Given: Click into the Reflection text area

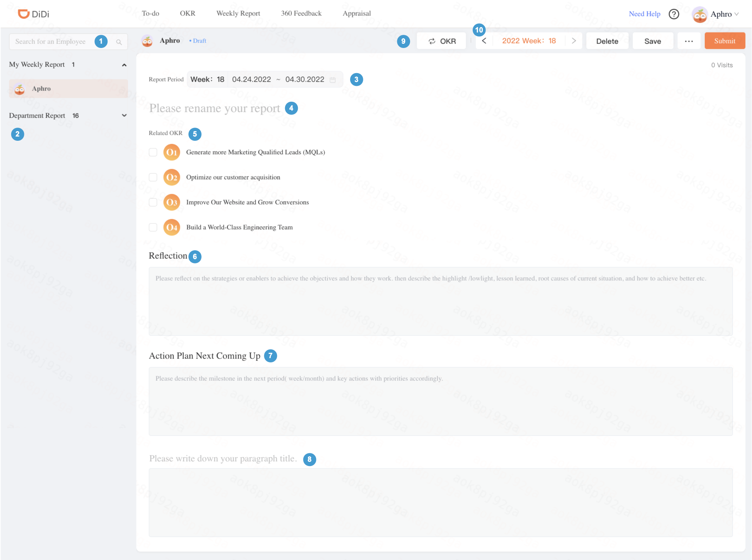Looking at the screenshot, I should coord(441,301).
